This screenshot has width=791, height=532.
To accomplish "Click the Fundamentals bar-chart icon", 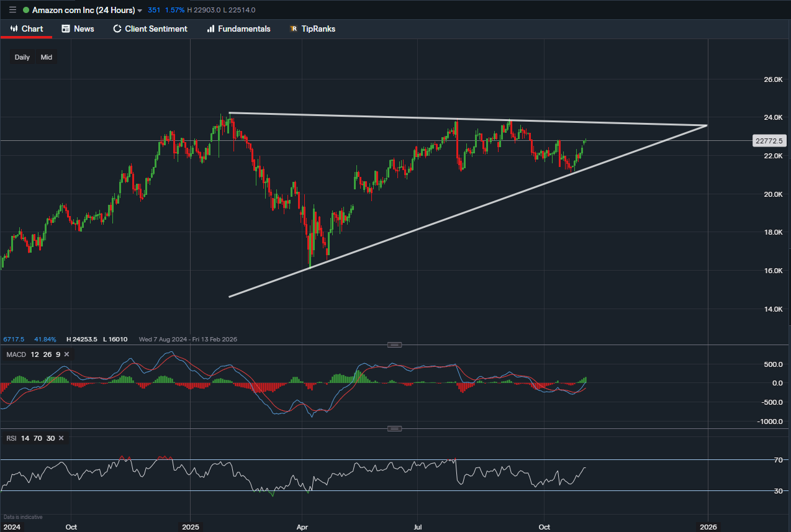I will [210, 29].
